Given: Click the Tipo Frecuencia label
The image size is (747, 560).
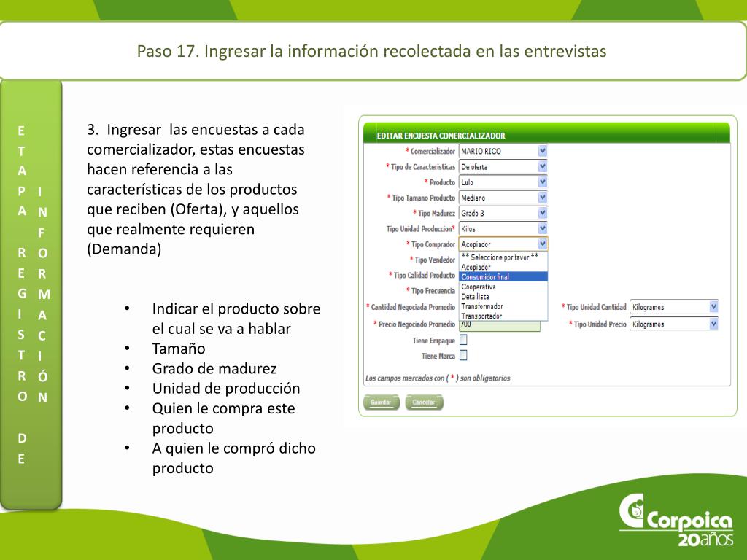Looking at the screenshot, I should (x=430, y=290).
